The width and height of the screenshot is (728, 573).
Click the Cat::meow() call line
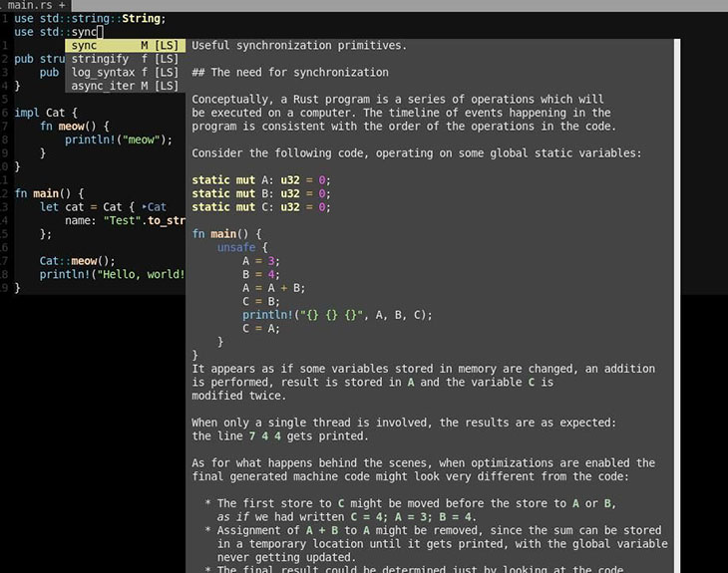point(78,261)
